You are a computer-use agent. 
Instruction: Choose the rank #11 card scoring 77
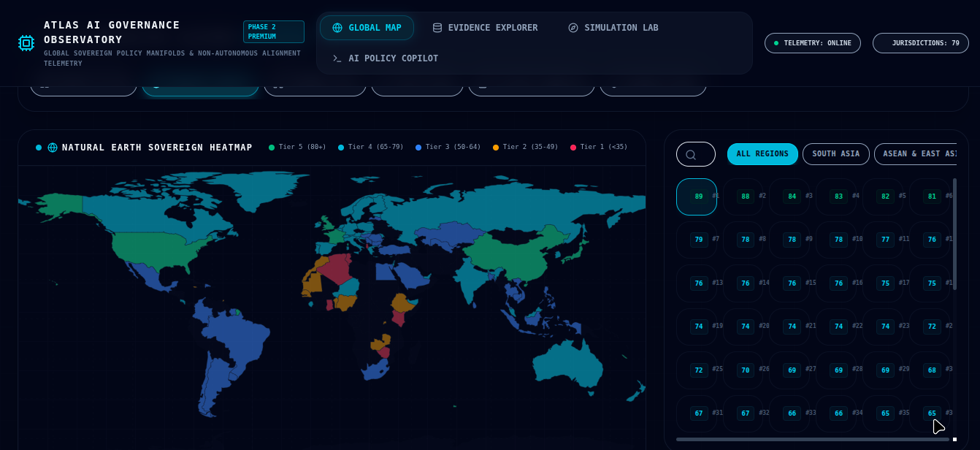[x=884, y=240]
